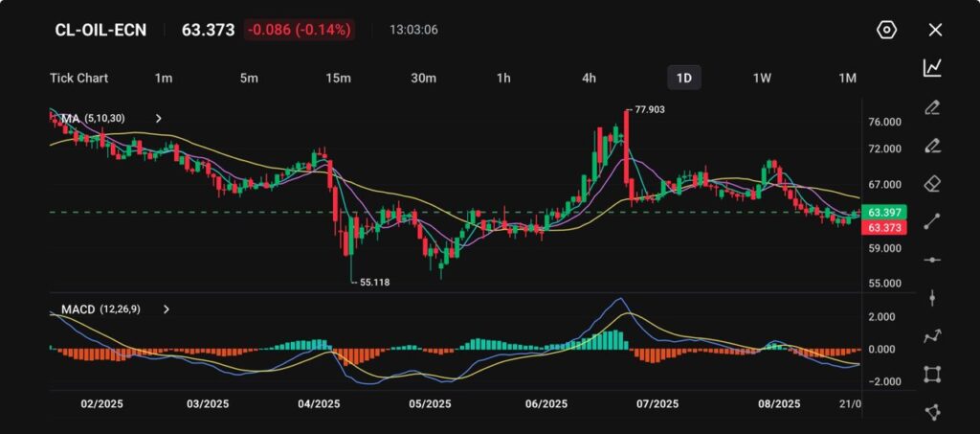Open chart settings hexagon icon
The height and width of the screenshot is (434, 980).
pyautogui.click(x=886, y=30)
